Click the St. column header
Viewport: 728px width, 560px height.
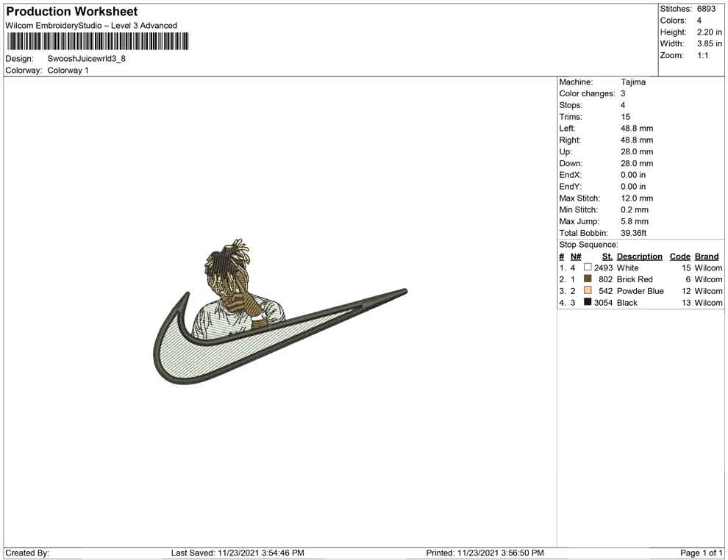607,256
